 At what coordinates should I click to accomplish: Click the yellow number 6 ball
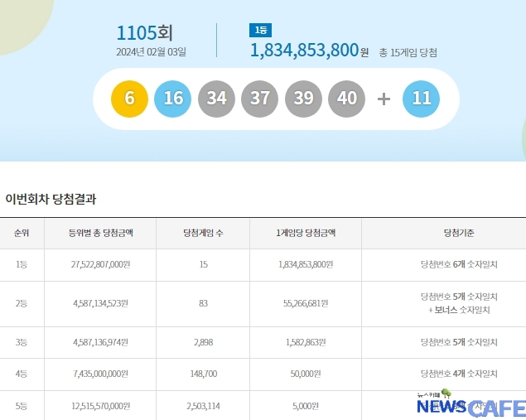129,99
